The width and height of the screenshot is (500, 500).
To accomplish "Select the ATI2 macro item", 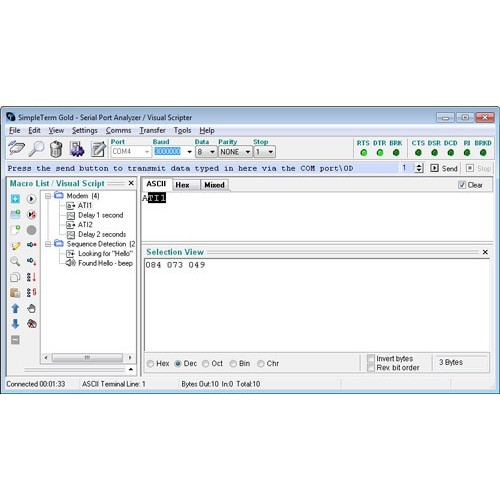I will [x=85, y=225].
